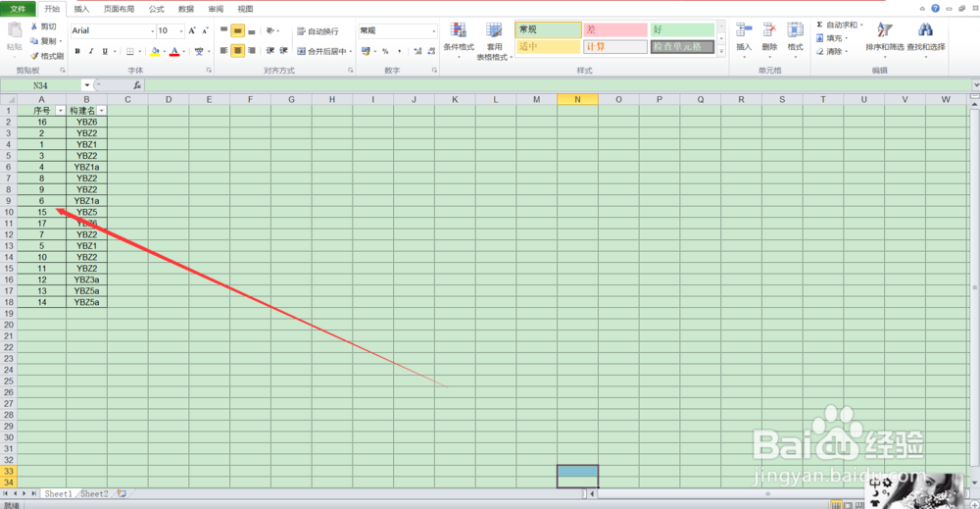Click the insert new worksheet tab icon
Viewport: 980px width, 509px height.
[122, 493]
